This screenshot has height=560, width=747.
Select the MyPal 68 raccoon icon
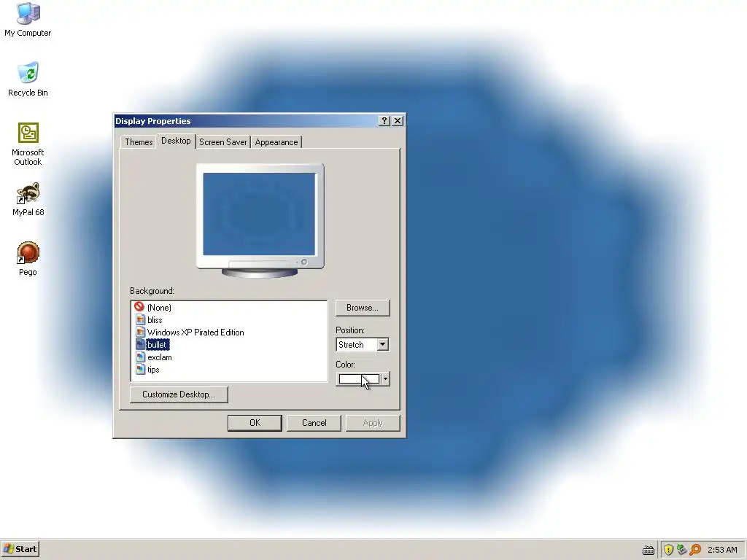pos(28,192)
